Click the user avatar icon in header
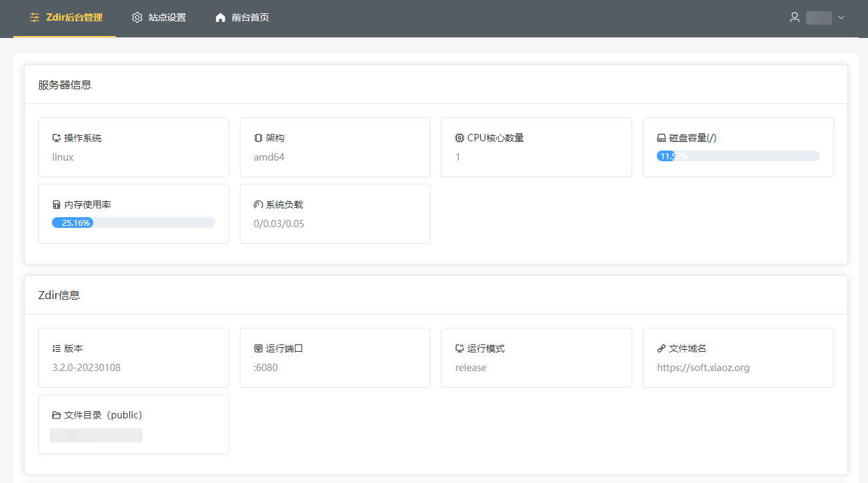868x483 pixels. (794, 18)
